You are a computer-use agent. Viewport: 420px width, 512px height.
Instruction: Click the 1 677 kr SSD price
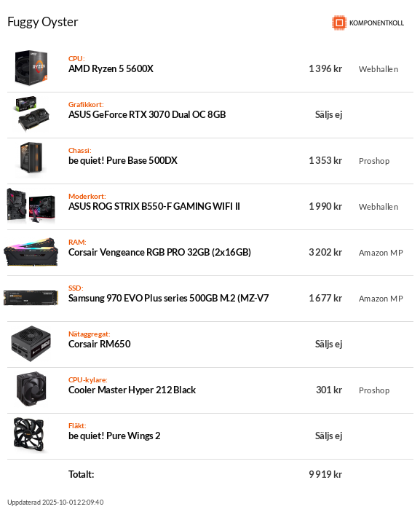(325, 298)
